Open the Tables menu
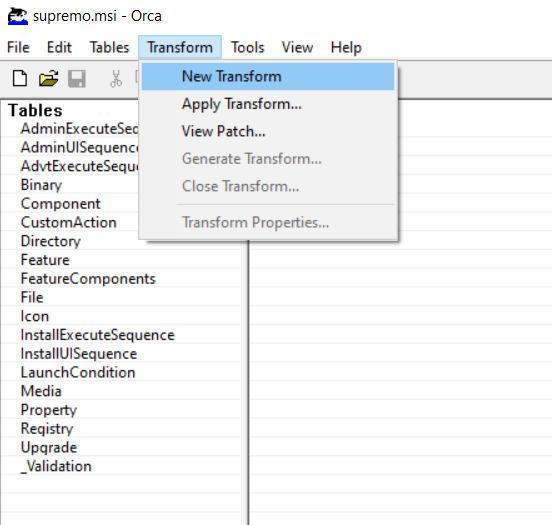The image size is (552, 525). [x=109, y=47]
